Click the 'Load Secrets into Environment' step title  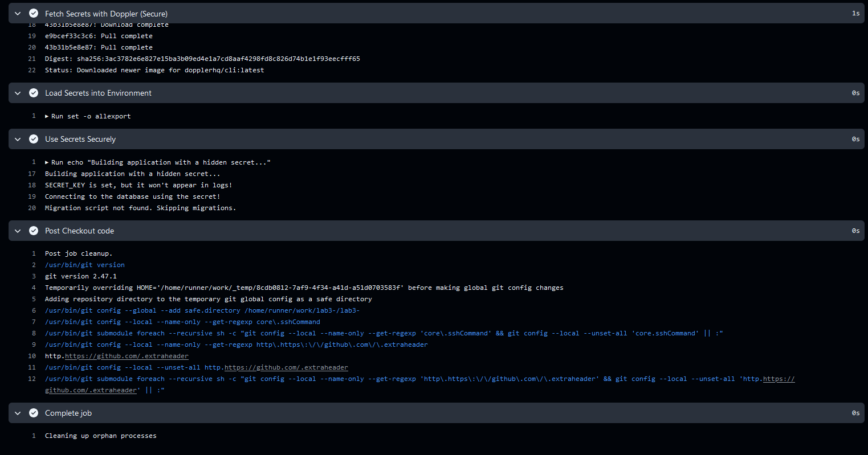point(98,93)
